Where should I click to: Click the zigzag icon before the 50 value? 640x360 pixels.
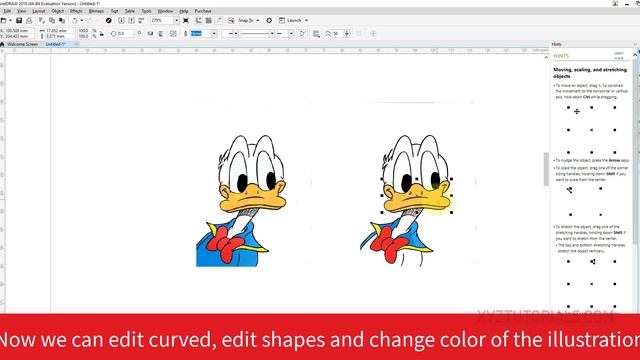click(x=328, y=33)
